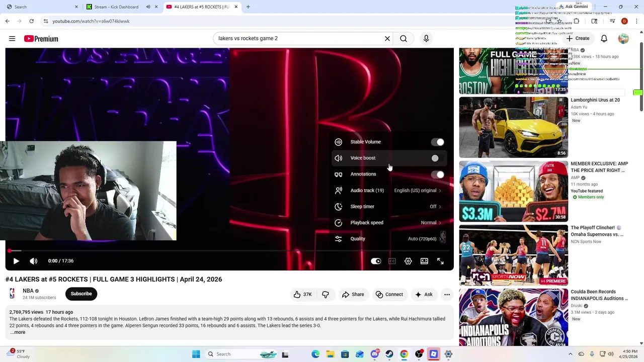Start voice search with the microphone
Screen dimensions: 644x362
point(426,39)
